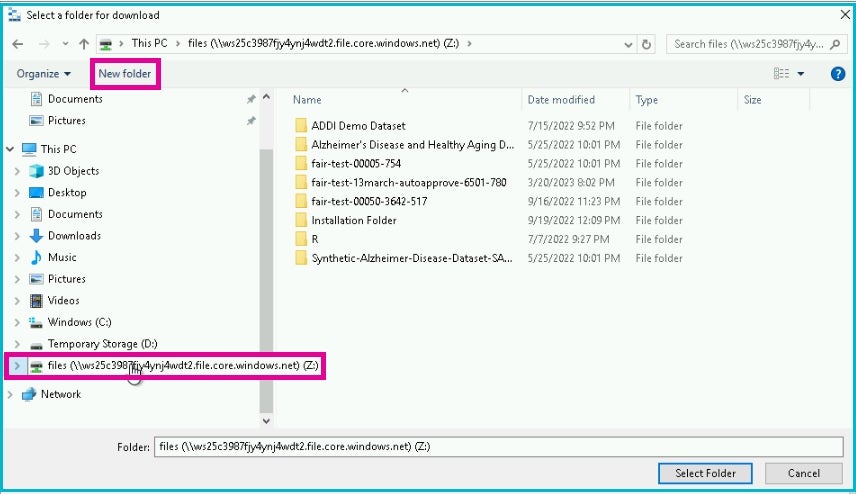Sort by the Size column header
Viewport: 856px width, 494px height.
[752, 100]
